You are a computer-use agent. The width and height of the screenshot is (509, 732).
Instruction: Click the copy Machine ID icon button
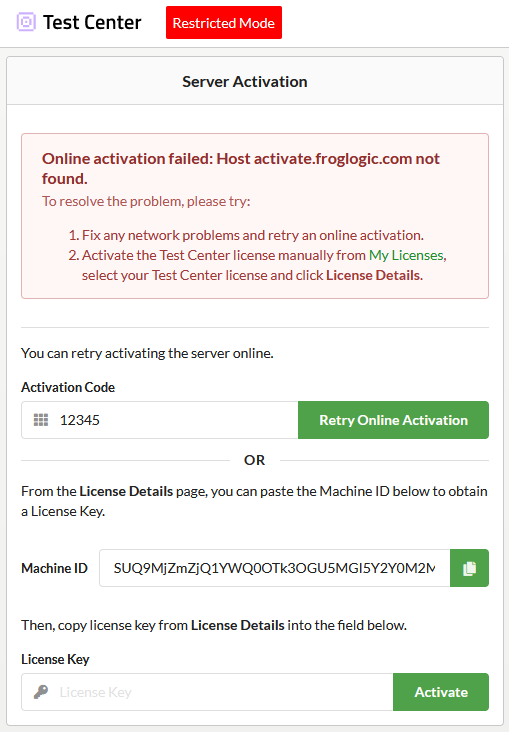coord(469,568)
